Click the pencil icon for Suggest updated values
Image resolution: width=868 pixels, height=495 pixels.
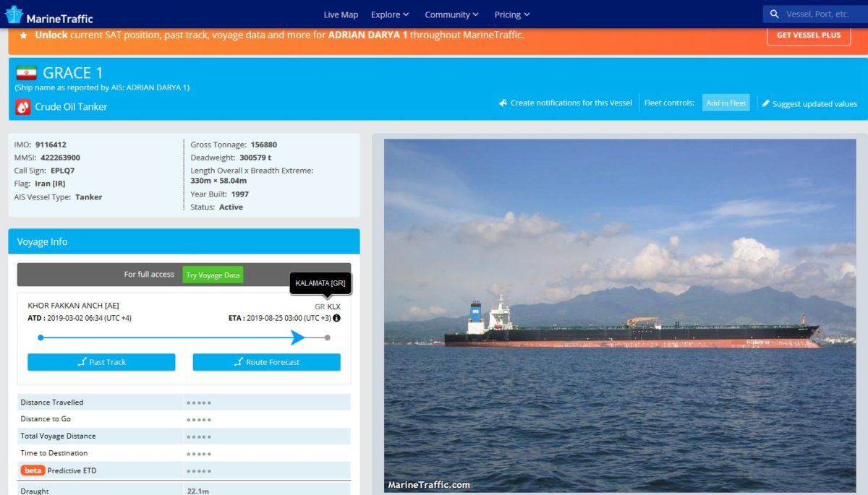tap(766, 103)
